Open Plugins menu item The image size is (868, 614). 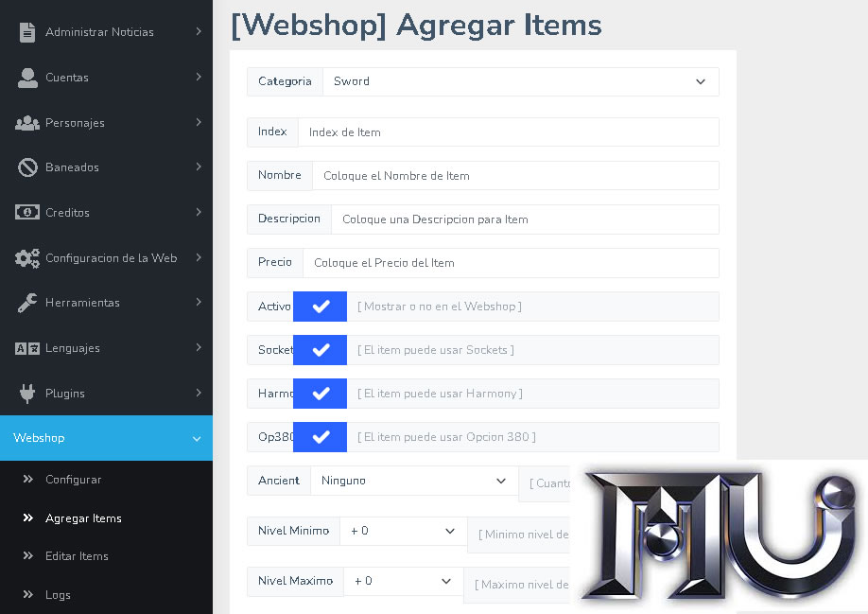[106, 394]
